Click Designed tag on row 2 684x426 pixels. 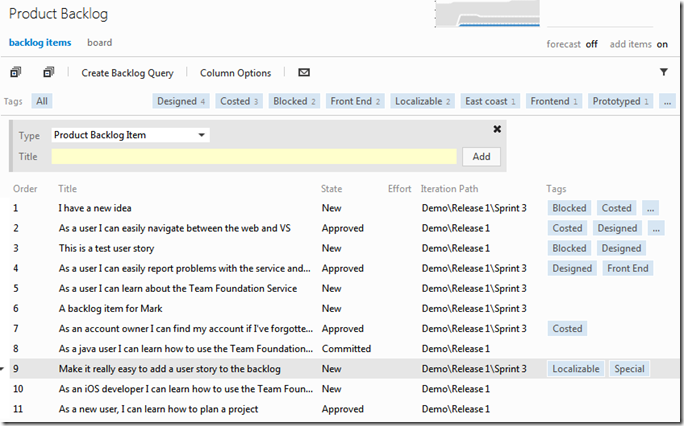(x=617, y=228)
